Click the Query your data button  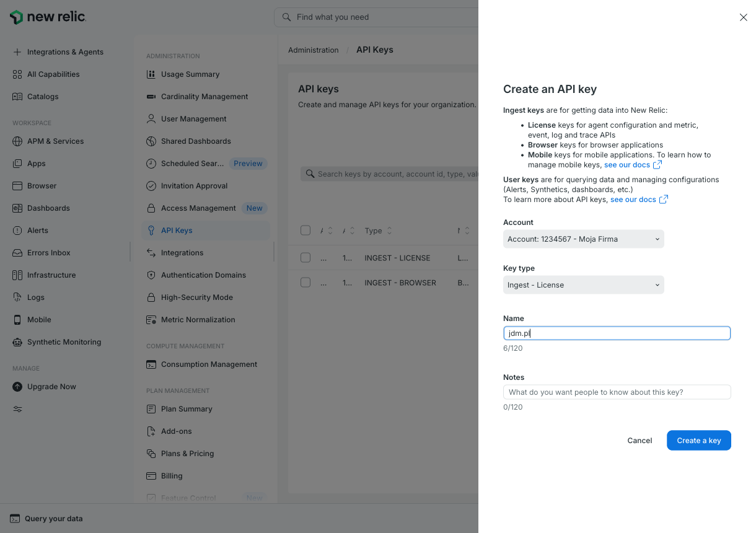pyautogui.click(x=46, y=519)
